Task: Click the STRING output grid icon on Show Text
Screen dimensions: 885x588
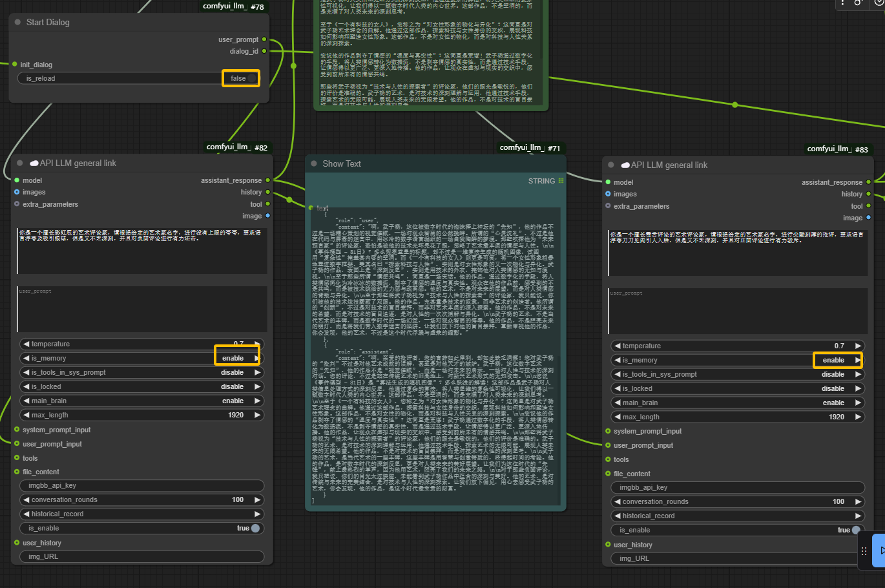Action: pos(561,181)
